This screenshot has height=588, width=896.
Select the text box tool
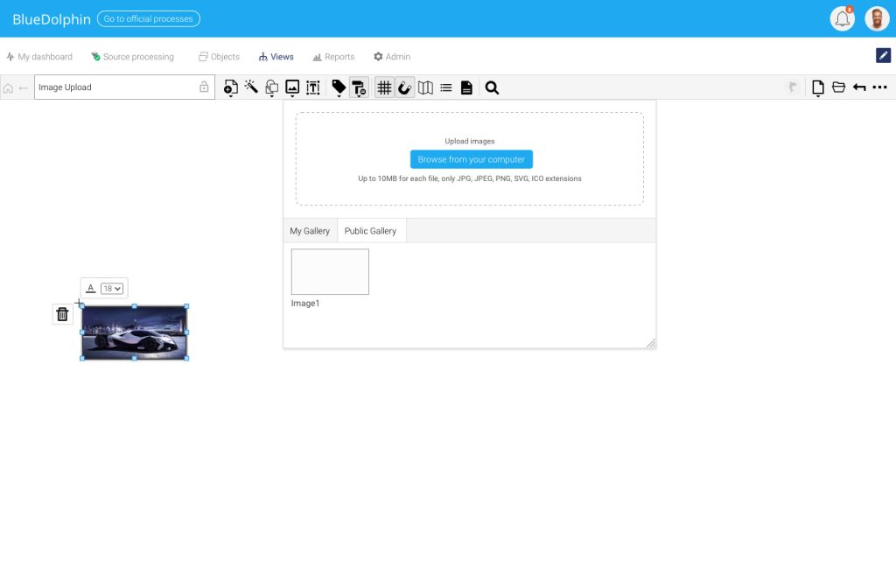[x=312, y=87]
